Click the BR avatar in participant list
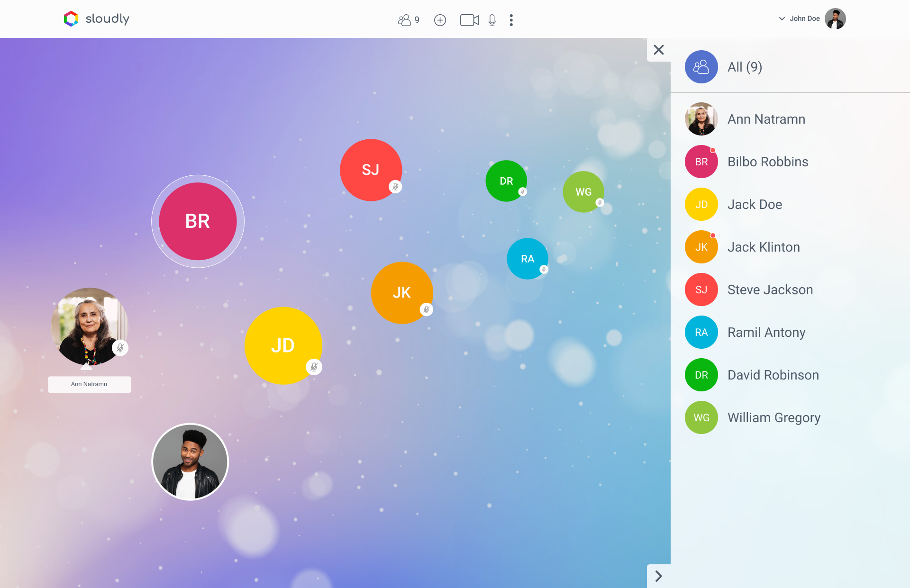Viewport: 910px width, 588px height. point(701,162)
